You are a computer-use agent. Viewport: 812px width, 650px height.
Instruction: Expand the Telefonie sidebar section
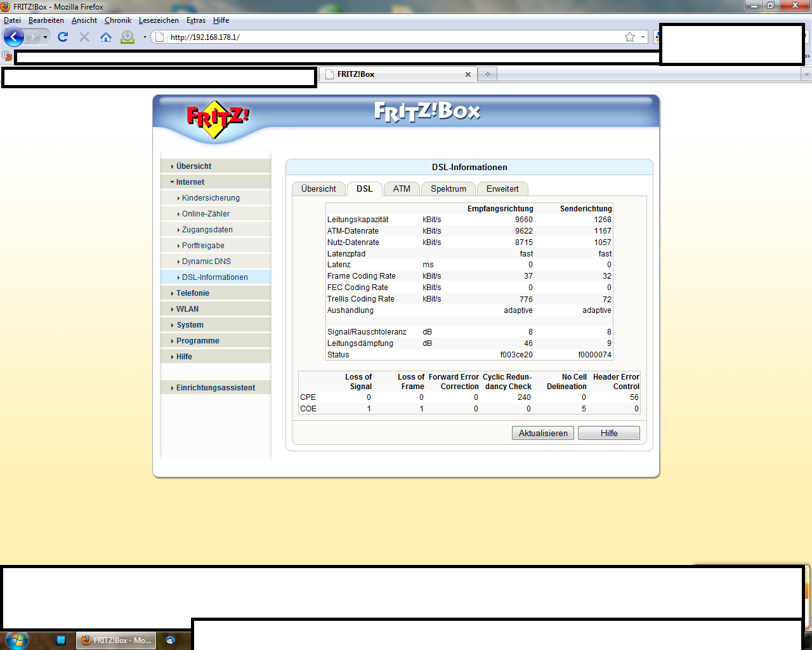216,293
